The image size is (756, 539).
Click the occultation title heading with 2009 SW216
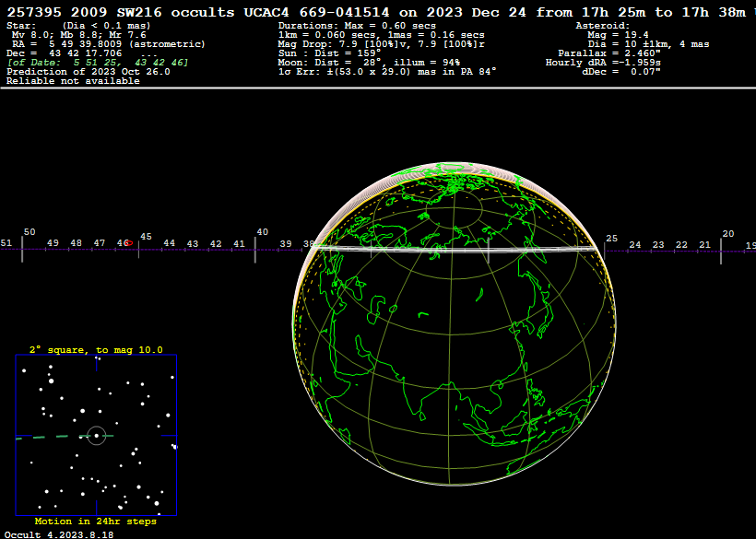tap(381, 12)
